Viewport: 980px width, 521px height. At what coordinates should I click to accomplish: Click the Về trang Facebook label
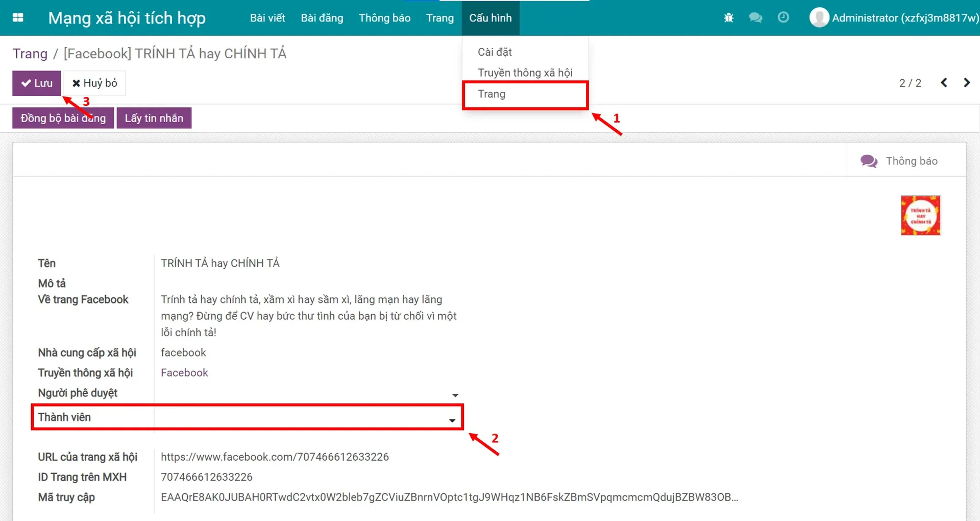(x=83, y=299)
